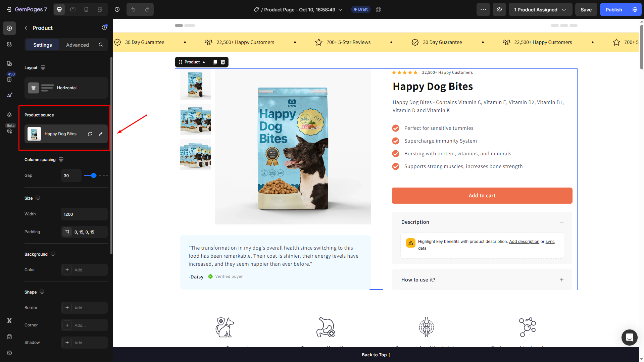Switch to tablet device view
The height and width of the screenshot is (362, 644).
click(x=73, y=9)
